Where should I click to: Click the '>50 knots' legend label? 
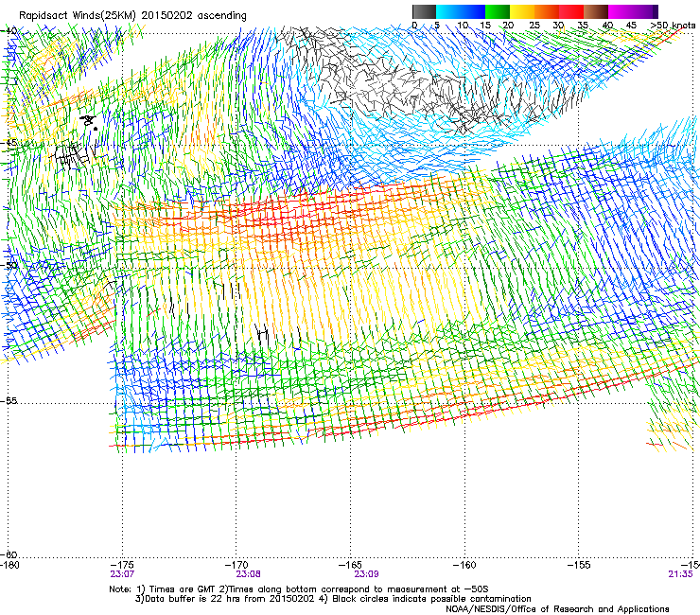click(x=673, y=26)
